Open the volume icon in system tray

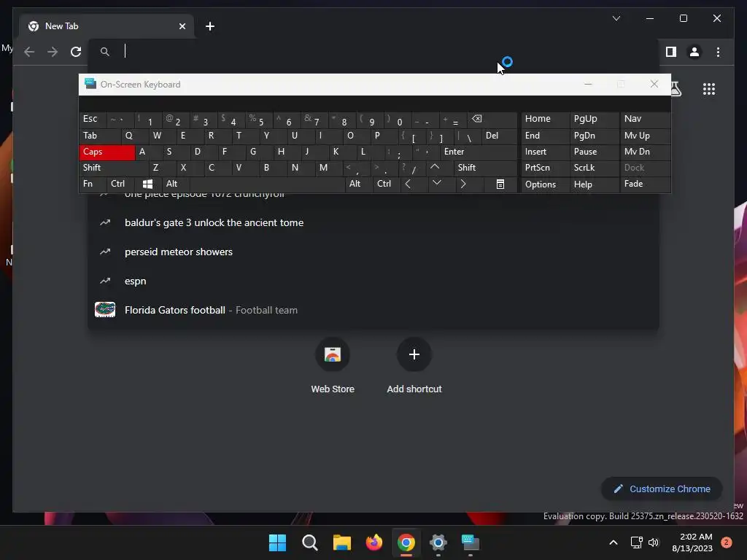click(654, 542)
